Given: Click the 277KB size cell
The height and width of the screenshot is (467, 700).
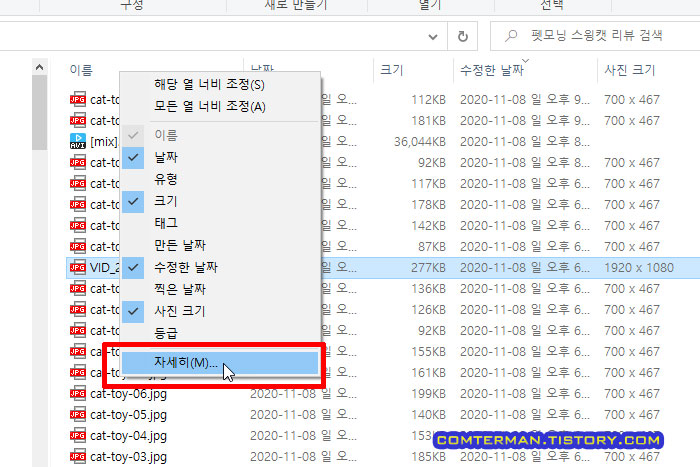Looking at the screenshot, I should [428, 268].
